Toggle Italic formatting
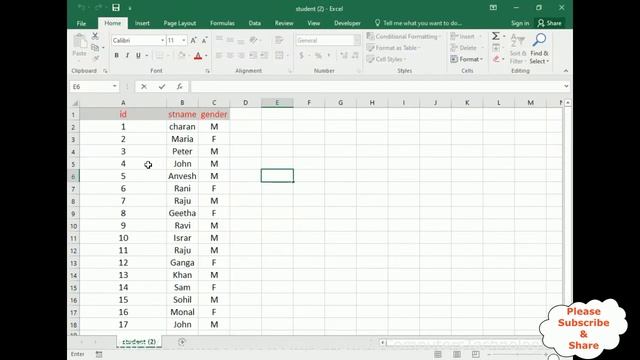This screenshot has height=360, width=640. coord(127,56)
